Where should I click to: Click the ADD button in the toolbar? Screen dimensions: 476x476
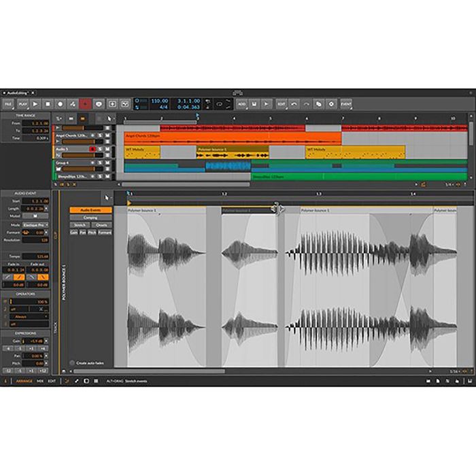click(x=241, y=104)
